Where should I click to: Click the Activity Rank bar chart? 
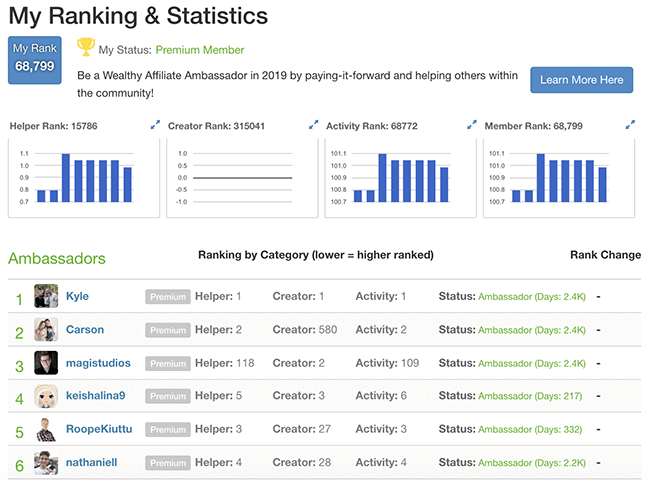(x=400, y=178)
